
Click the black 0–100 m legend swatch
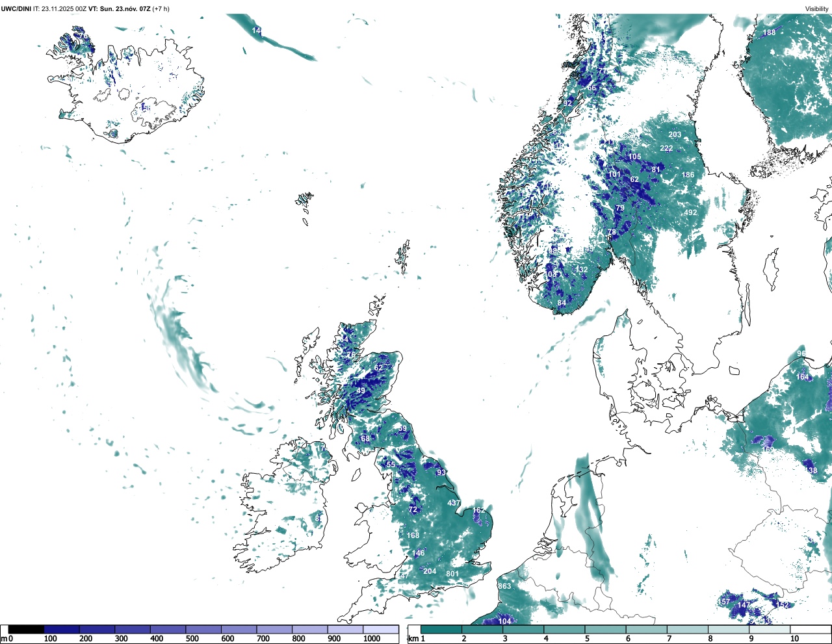[26, 630]
